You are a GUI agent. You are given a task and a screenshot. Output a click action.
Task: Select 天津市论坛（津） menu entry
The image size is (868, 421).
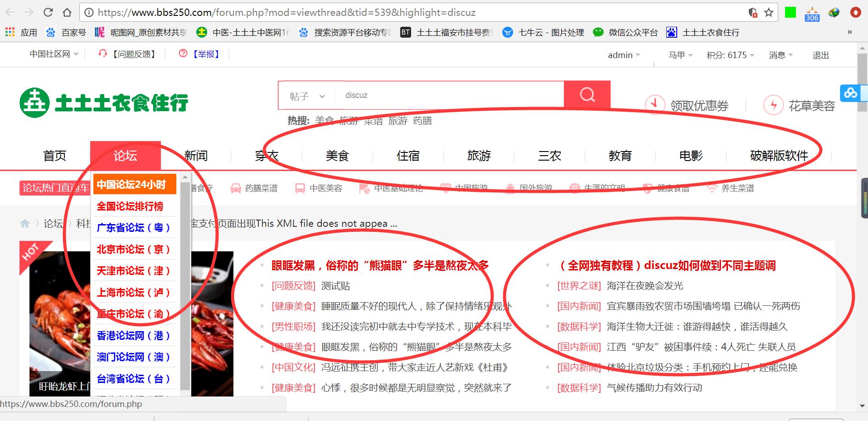pos(135,270)
